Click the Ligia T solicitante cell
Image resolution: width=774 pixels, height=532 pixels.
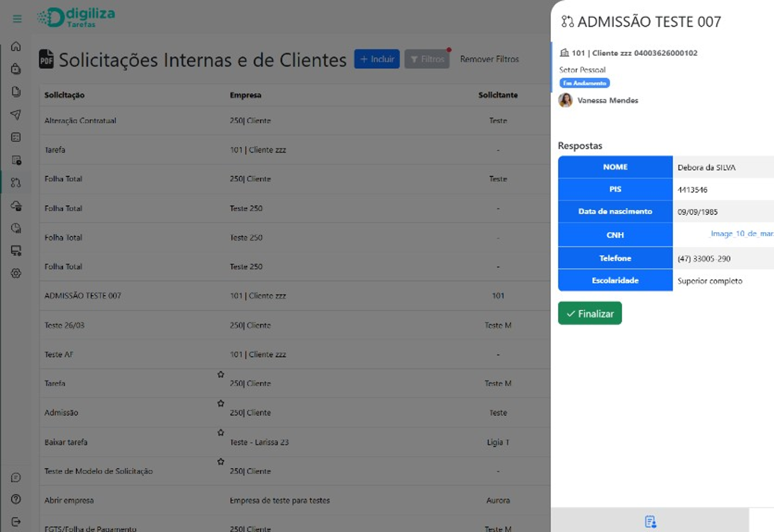[x=498, y=442]
